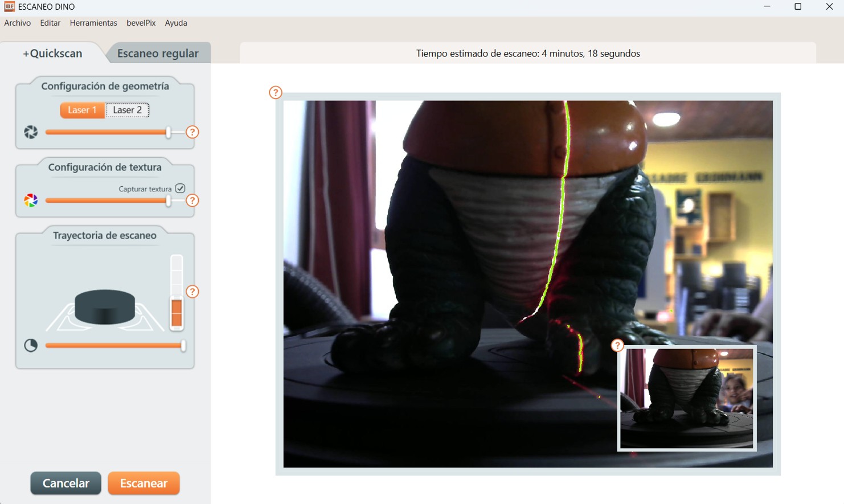The width and height of the screenshot is (844, 504).
Task: Click the turntable platform illustration
Action: (x=105, y=309)
